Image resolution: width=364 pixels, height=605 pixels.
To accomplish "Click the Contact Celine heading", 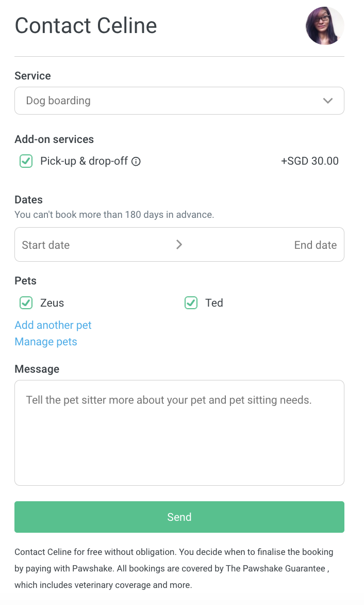I will pyautogui.click(x=86, y=26).
